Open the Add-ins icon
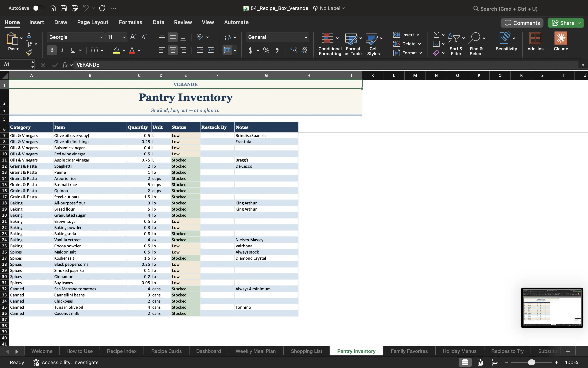This screenshot has height=368, width=588. click(535, 41)
